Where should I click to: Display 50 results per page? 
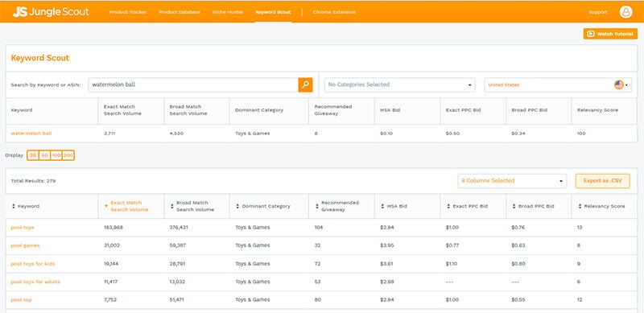click(44, 155)
